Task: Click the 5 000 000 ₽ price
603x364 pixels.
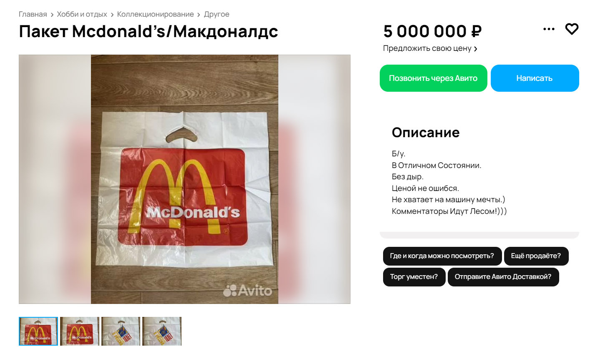Action: point(432,31)
